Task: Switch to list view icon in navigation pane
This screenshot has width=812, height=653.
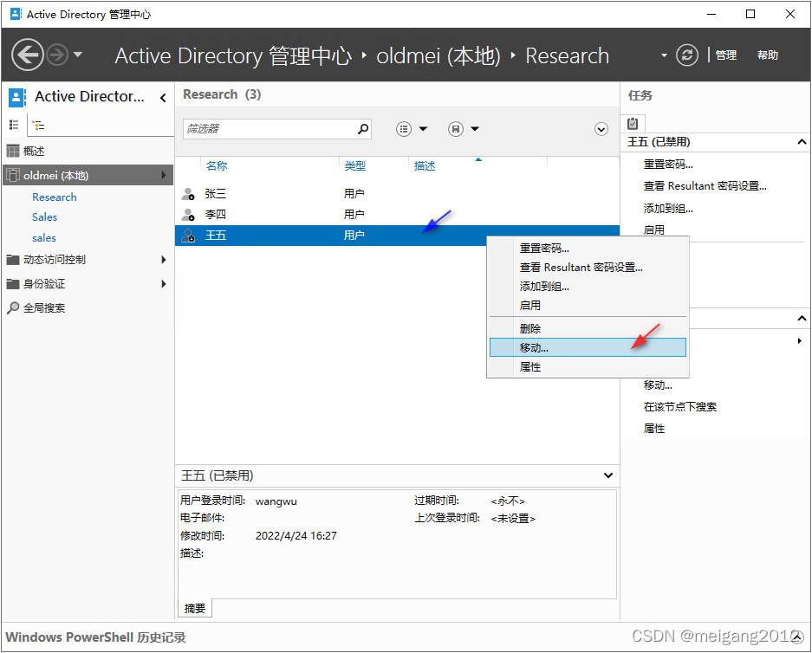Action: tap(14, 125)
